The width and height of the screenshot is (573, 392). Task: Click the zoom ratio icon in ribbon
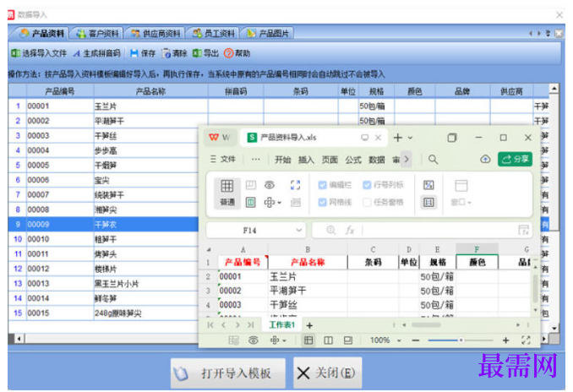(428, 185)
